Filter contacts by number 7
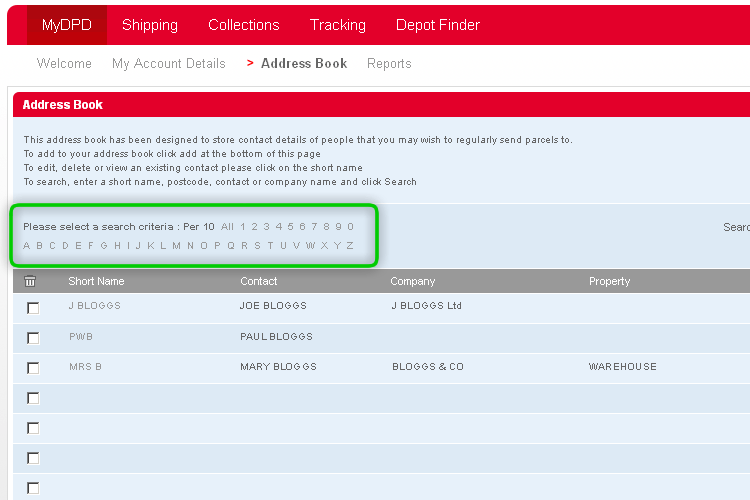750x500 pixels. click(x=314, y=227)
